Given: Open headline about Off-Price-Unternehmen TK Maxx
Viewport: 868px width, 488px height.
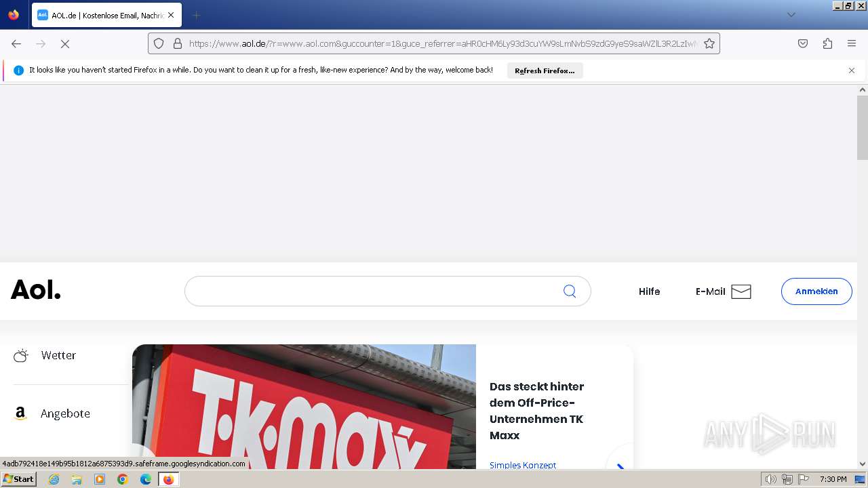Looking at the screenshot, I should [x=536, y=411].
